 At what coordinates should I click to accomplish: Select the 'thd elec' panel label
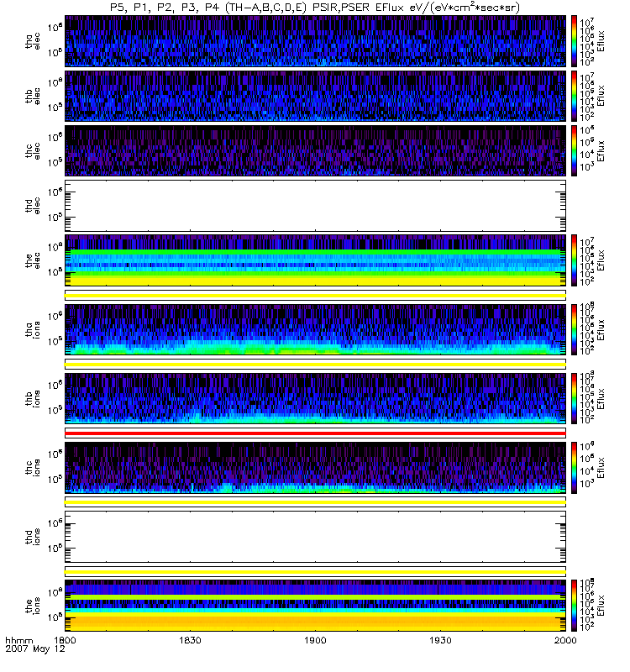click(33, 206)
